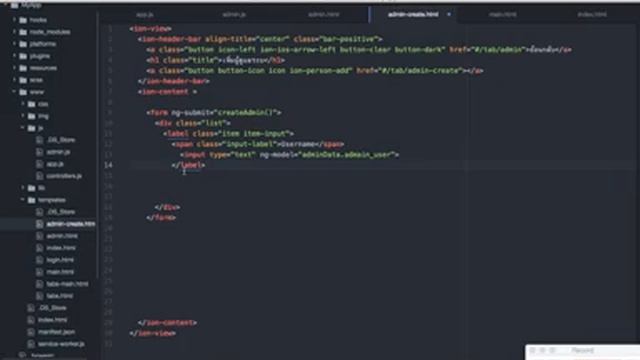Click the closing label tag on line 14
The height and width of the screenshot is (360, 640).
188,165
